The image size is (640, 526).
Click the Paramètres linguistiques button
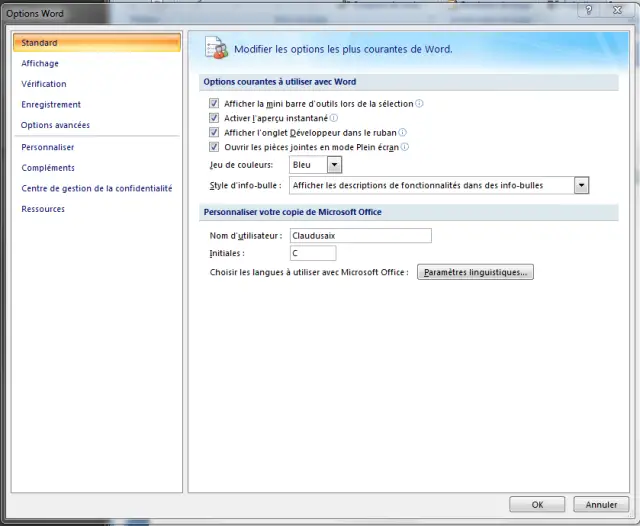[x=475, y=272]
